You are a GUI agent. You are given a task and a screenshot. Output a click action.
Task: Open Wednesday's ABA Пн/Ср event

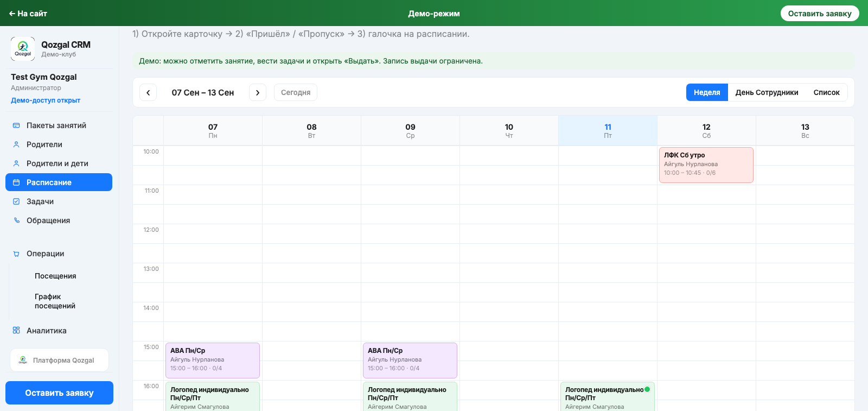point(410,361)
